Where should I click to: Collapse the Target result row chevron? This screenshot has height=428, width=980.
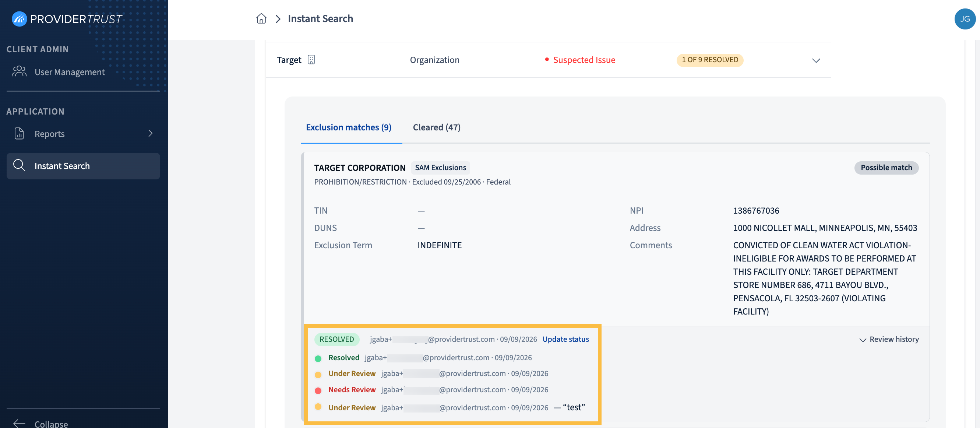pos(816,60)
